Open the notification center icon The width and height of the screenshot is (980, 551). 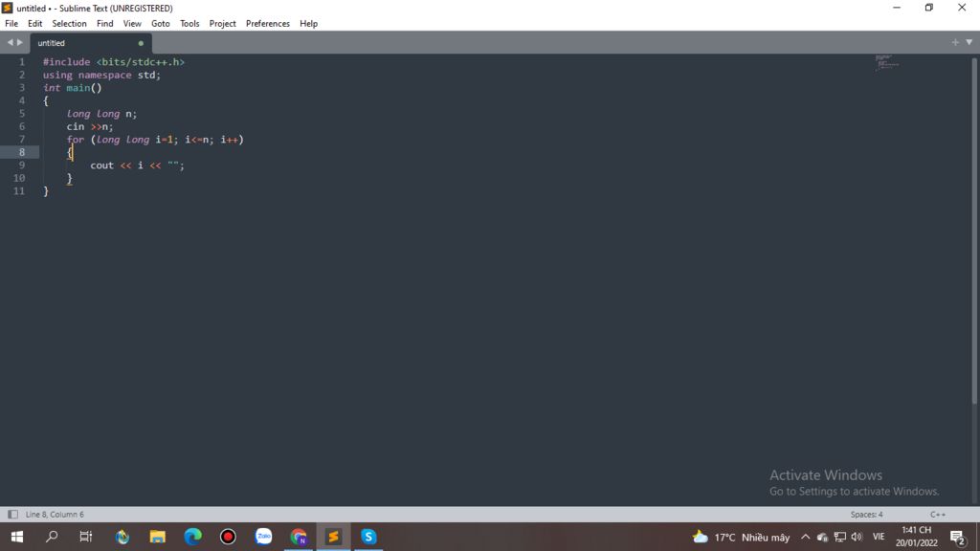(x=957, y=538)
